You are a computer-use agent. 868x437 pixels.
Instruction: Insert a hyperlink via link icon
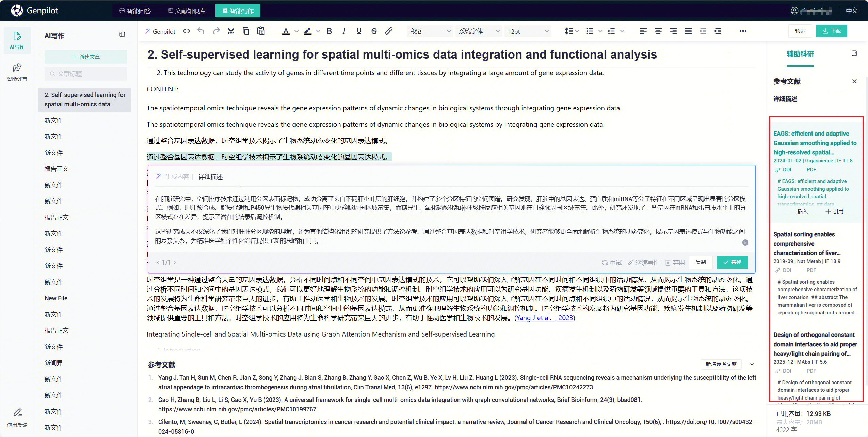(x=389, y=31)
